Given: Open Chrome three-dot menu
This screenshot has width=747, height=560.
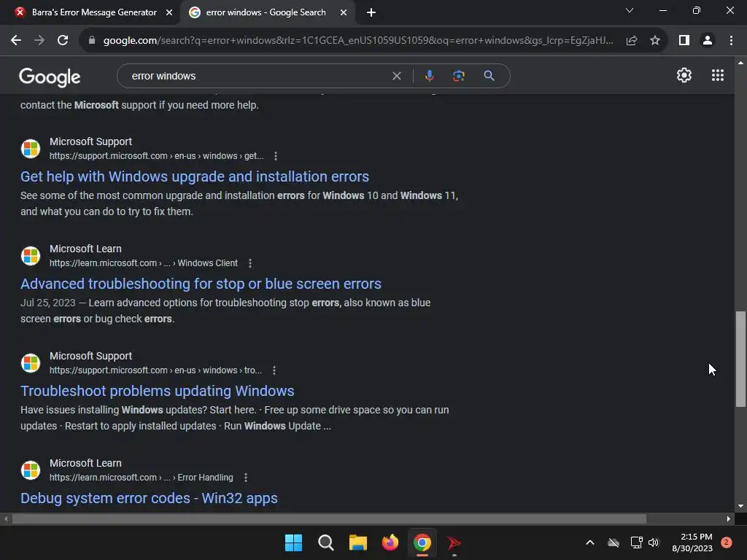Looking at the screenshot, I should 731,41.
